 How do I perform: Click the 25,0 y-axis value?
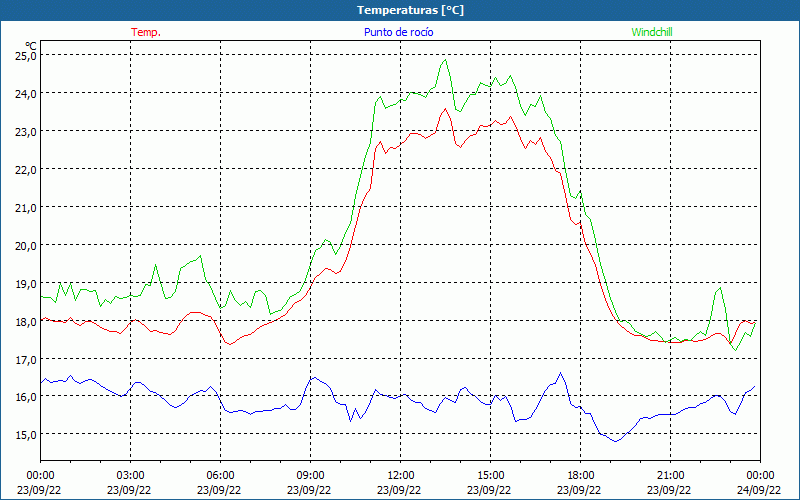tap(26, 55)
